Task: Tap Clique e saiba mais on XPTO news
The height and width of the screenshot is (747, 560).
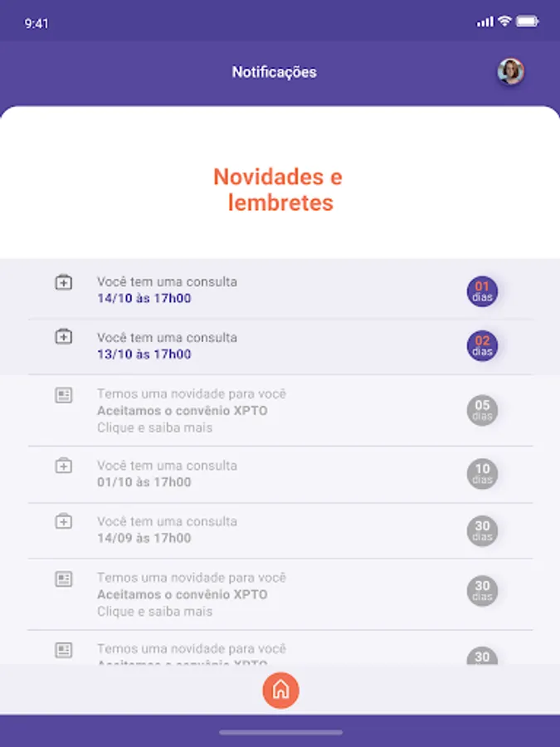Action: (153, 427)
